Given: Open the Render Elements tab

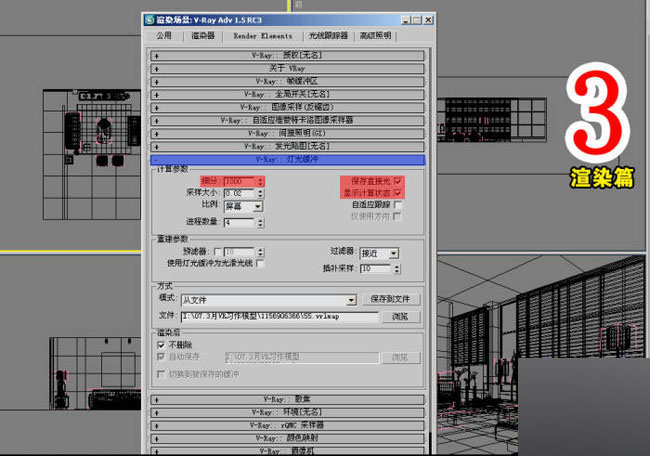Looking at the screenshot, I should pyautogui.click(x=262, y=36).
